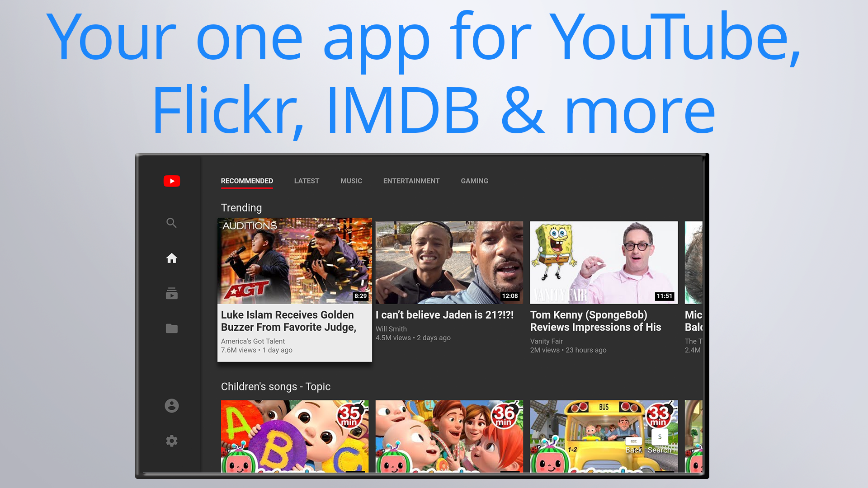
Task: Play 'I can't believe Jaden is 21' thumbnail
Action: click(x=449, y=262)
